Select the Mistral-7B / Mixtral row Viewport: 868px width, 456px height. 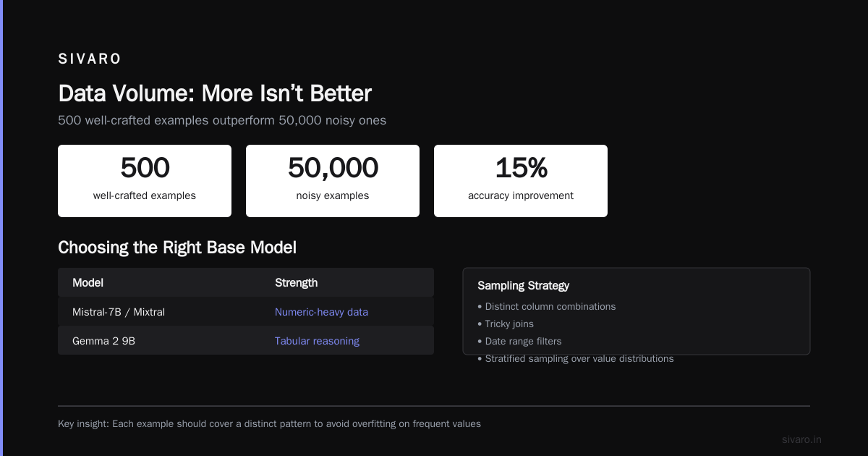coord(246,312)
